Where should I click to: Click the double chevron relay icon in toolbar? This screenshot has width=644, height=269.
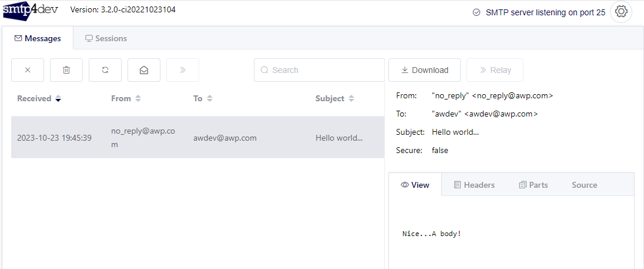click(x=183, y=70)
